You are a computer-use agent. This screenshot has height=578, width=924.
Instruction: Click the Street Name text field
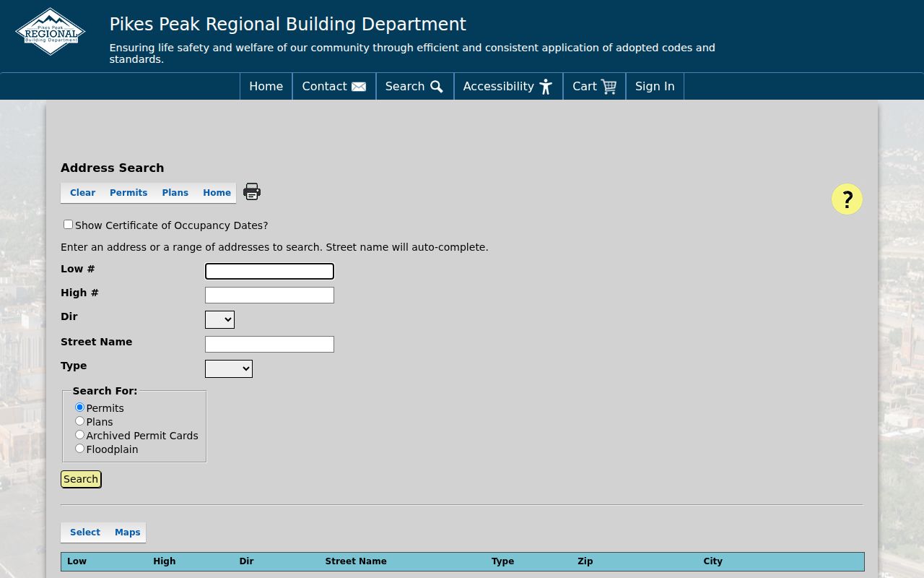point(269,344)
